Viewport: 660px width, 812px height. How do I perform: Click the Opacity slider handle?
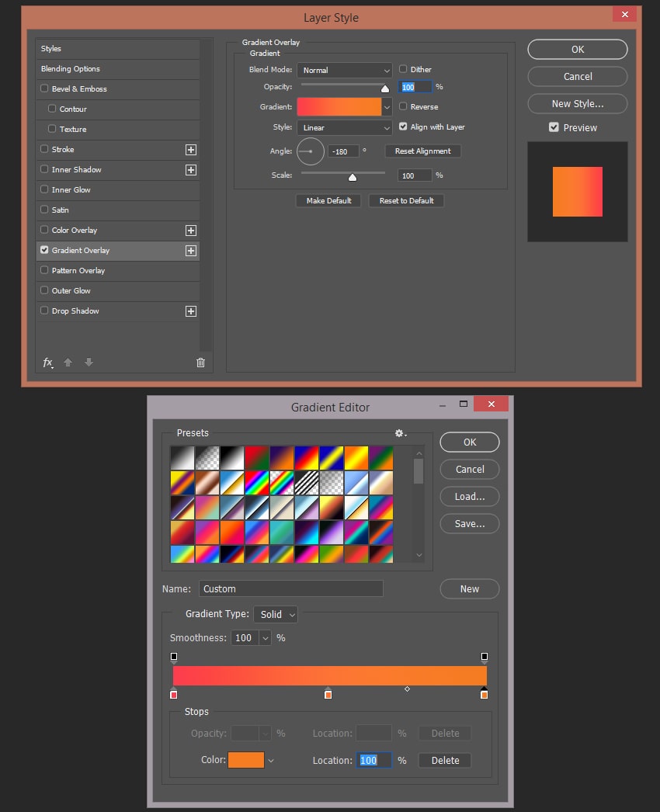tap(385, 88)
